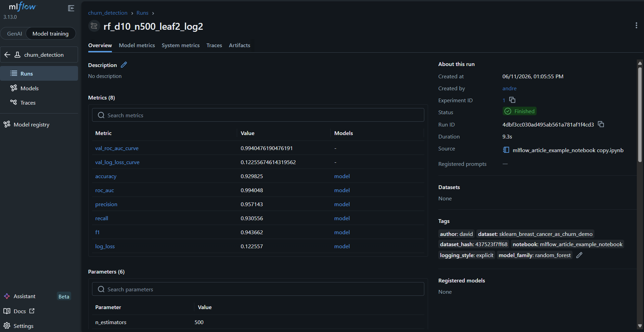
Task: Switch to the System metrics tab
Action: point(181,45)
